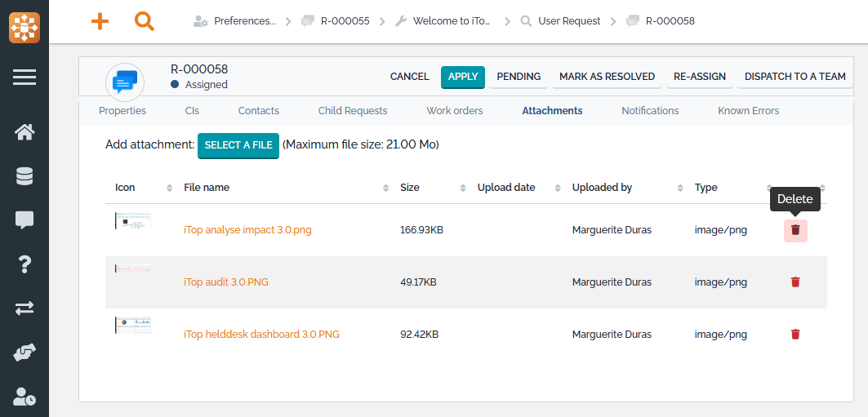The width and height of the screenshot is (868, 417).
Task: Open the helpdesk speech bubble sidebar icon
Action: [24, 220]
